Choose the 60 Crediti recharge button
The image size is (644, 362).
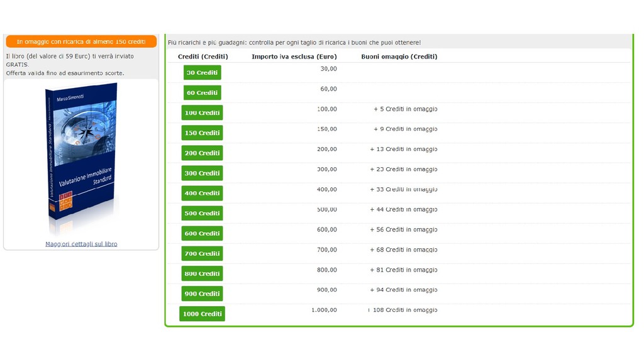coord(202,92)
